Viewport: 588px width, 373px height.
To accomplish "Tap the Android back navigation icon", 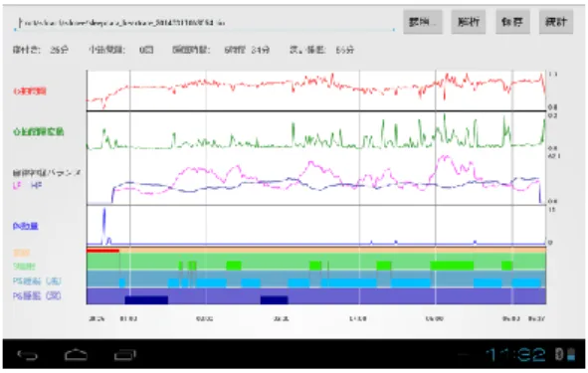I will tap(28, 355).
